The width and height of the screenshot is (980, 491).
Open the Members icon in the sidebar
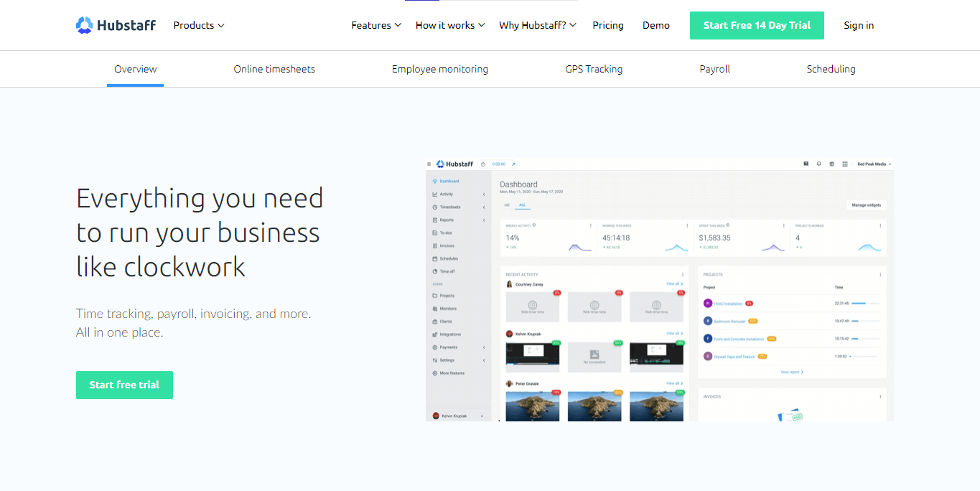coord(435,309)
